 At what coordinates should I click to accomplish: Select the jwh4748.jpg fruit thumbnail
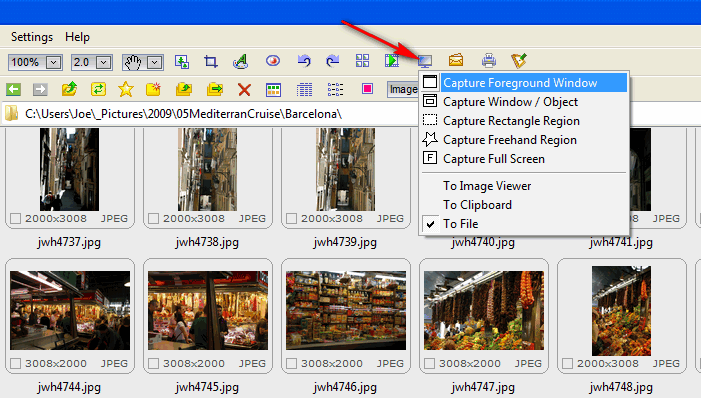click(621, 311)
